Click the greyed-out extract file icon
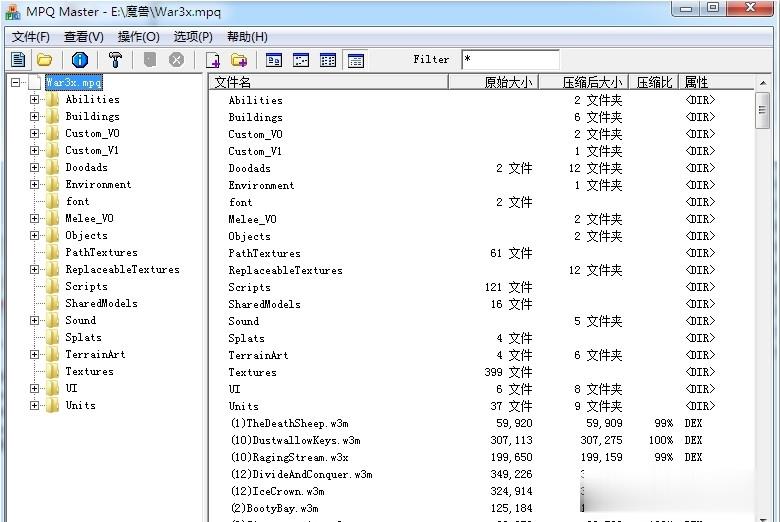780x522 pixels. pyautogui.click(x=150, y=60)
